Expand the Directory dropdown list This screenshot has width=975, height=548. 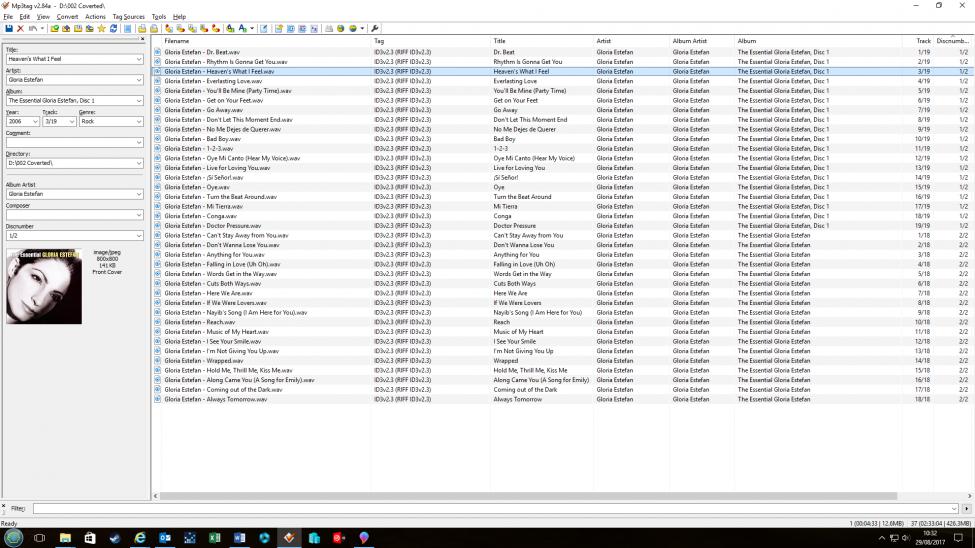click(x=139, y=163)
